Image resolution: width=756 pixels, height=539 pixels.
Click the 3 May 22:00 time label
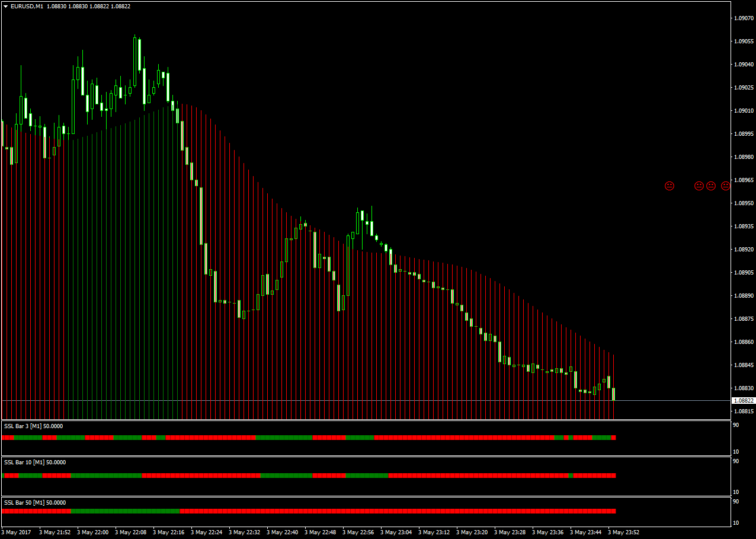tap(93, 532)
